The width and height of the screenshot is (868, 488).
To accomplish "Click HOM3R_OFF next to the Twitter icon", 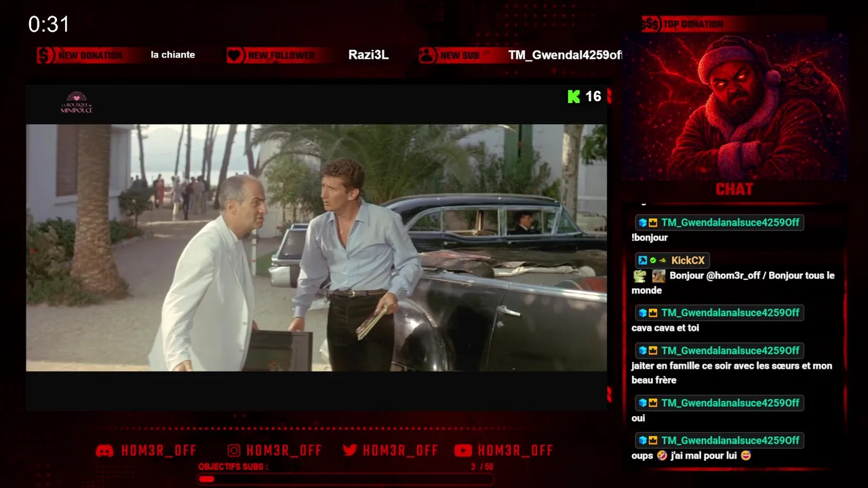I will point(400,451).
